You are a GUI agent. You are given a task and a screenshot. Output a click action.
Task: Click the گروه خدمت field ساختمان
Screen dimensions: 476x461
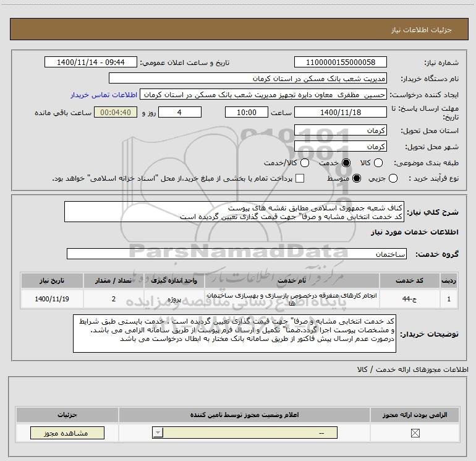click(x=237, y=254)
